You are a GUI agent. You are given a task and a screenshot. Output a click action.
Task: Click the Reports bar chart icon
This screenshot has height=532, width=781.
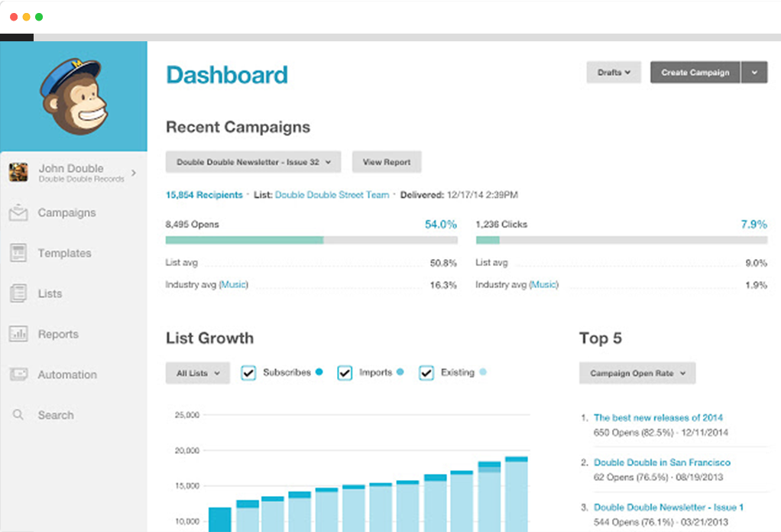18,334
